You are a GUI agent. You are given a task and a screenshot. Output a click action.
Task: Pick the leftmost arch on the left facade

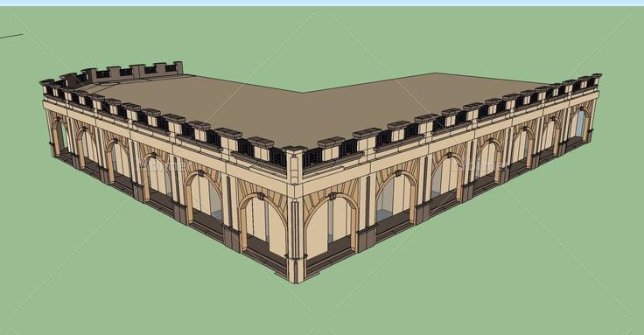60,137
